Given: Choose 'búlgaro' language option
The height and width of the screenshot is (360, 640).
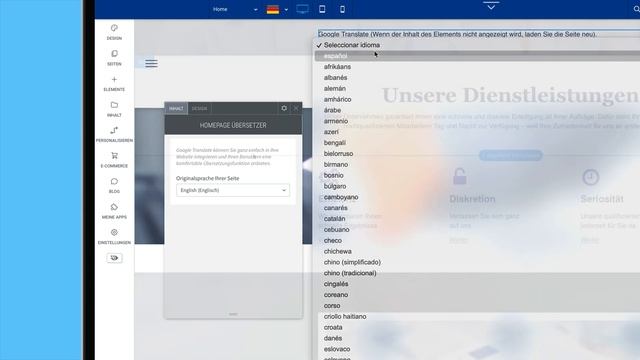Looking at the screenshot, I should 335,186.
